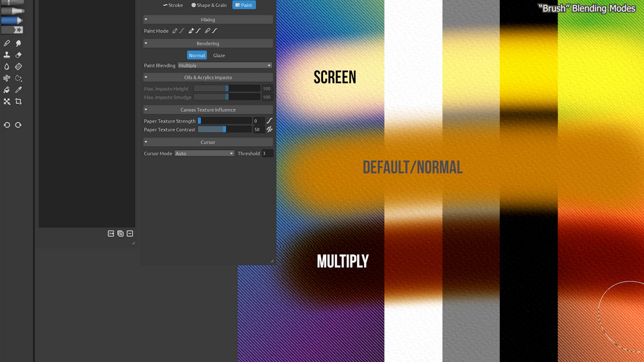Open pressure curve icon for Paper Texture Strength
The height and width of the screenshot is (362, 644).
pos(269,120)
